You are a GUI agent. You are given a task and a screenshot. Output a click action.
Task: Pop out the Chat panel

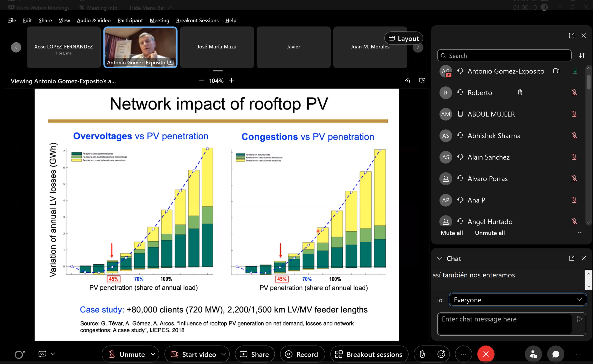coord(572,258)
